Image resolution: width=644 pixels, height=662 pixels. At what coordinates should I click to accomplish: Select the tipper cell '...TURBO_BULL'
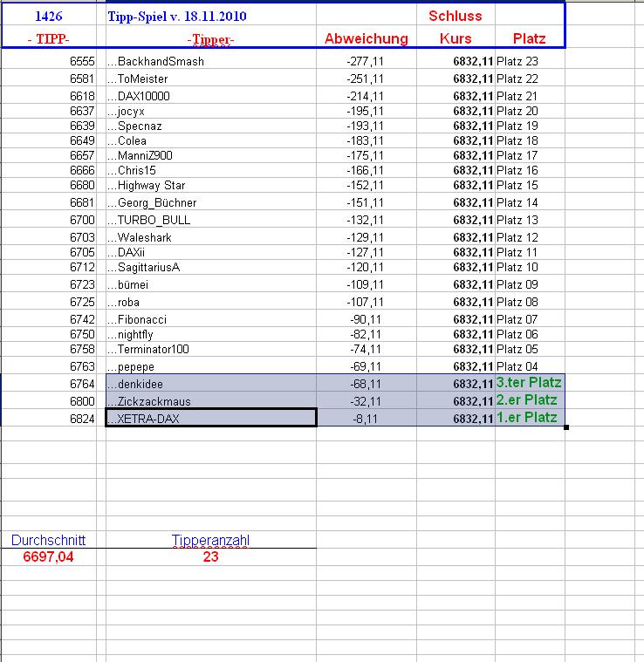pos(210,220)
